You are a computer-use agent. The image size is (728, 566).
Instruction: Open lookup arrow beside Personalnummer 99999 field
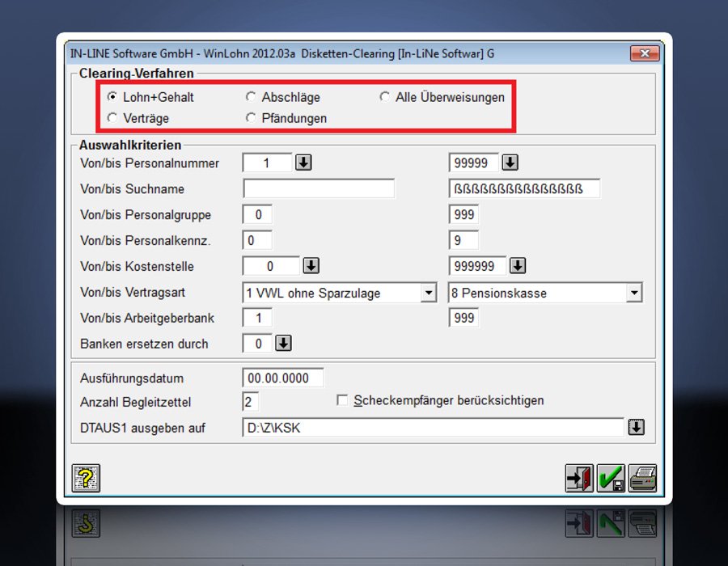pyautogui.click(x=510, y=163)
